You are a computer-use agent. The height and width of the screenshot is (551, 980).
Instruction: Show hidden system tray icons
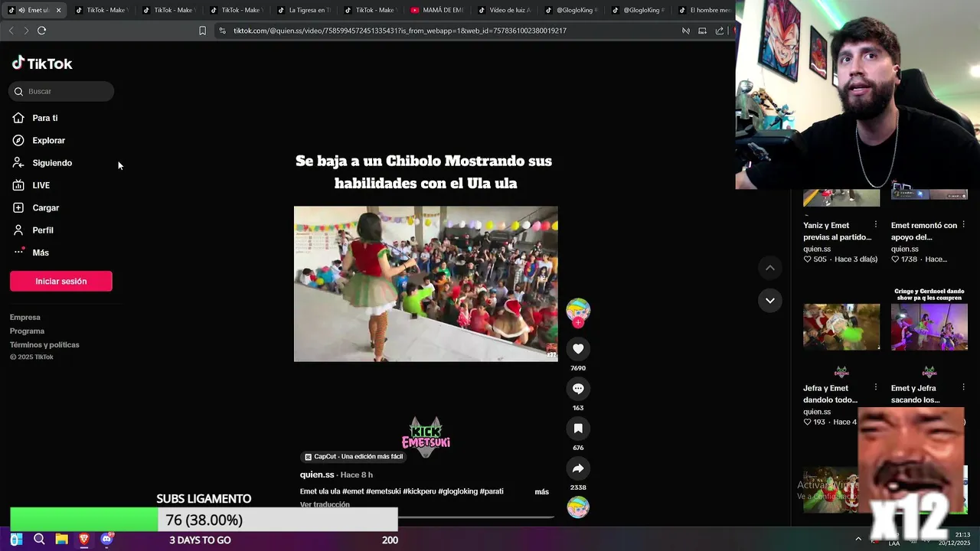tap(858, 540)
